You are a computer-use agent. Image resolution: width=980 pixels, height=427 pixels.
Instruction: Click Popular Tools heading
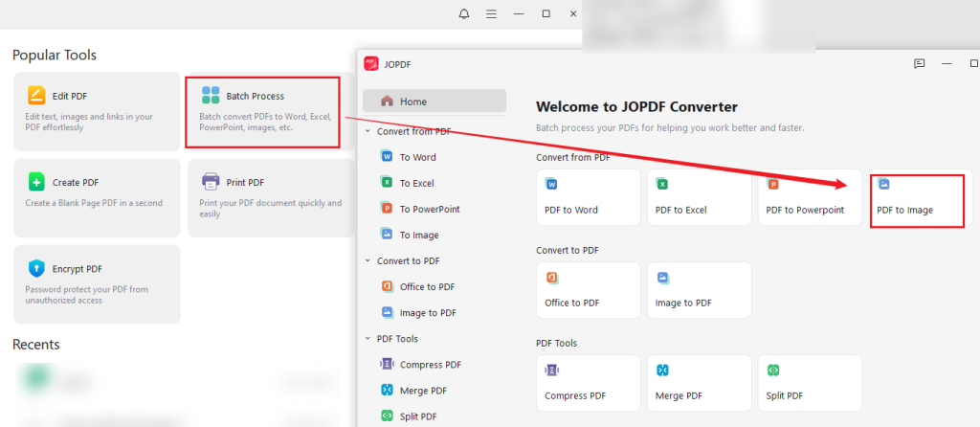(55, 55)
